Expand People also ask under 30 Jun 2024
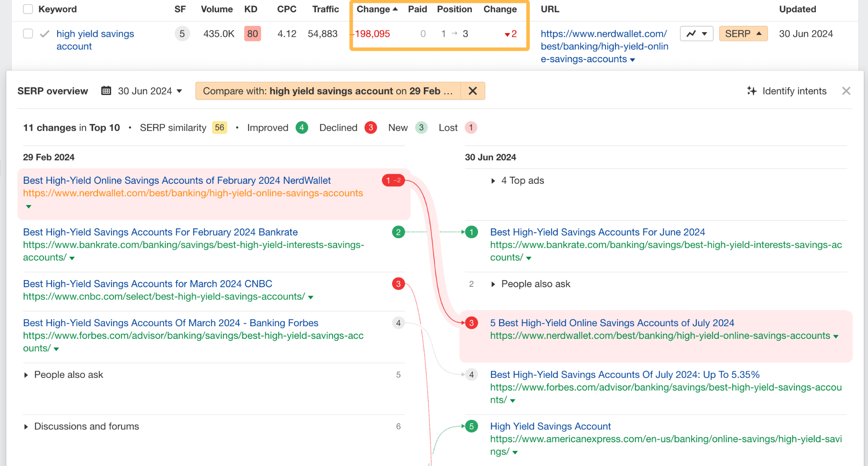868x466 pixels. tap(530, 284)
